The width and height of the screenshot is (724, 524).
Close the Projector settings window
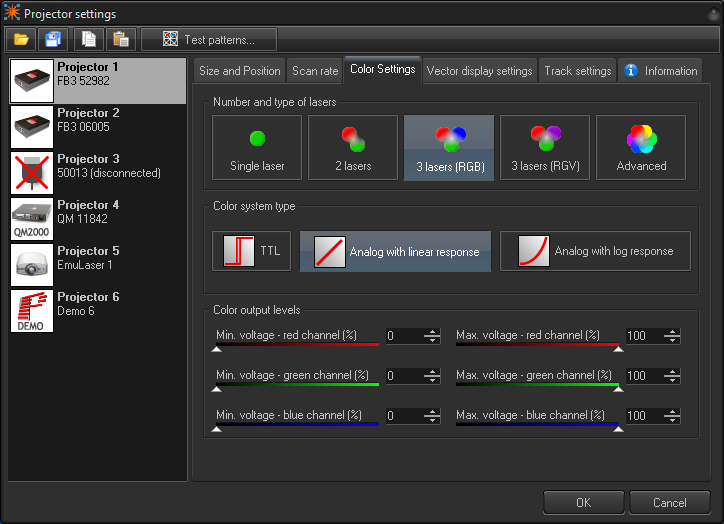pos(713,14)
